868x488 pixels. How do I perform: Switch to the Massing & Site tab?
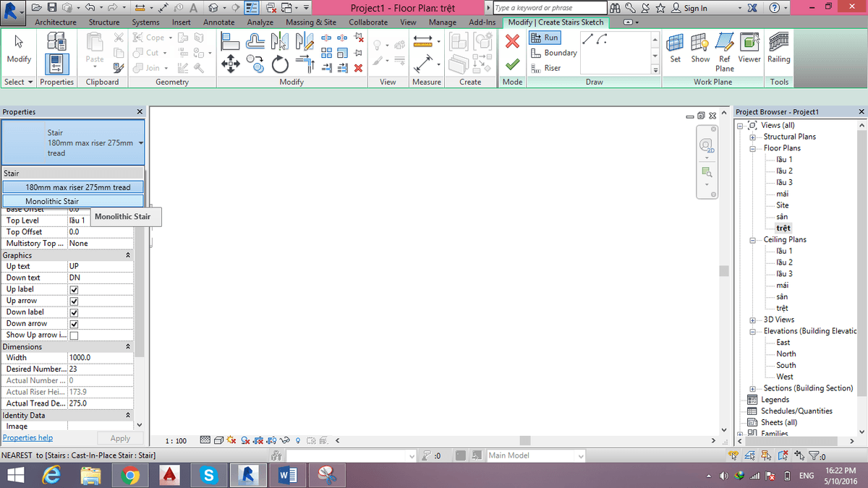pyautogui.click(x=311, y=22)
